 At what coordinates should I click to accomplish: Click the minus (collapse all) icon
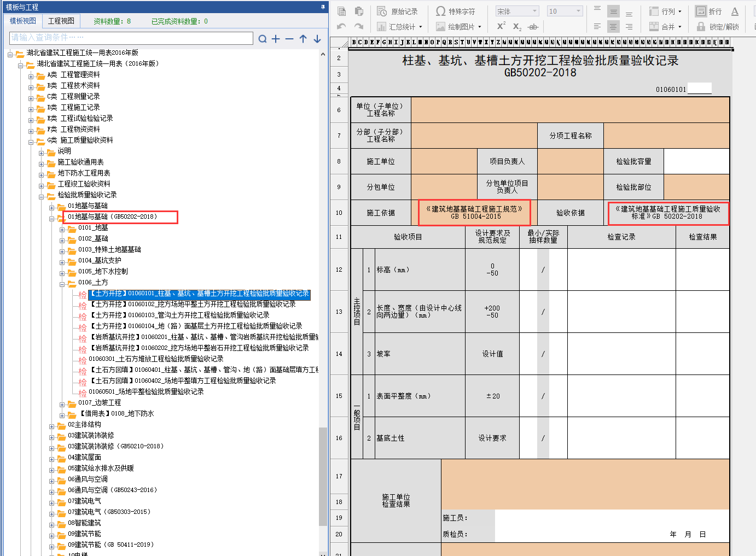tap(289, 39)
